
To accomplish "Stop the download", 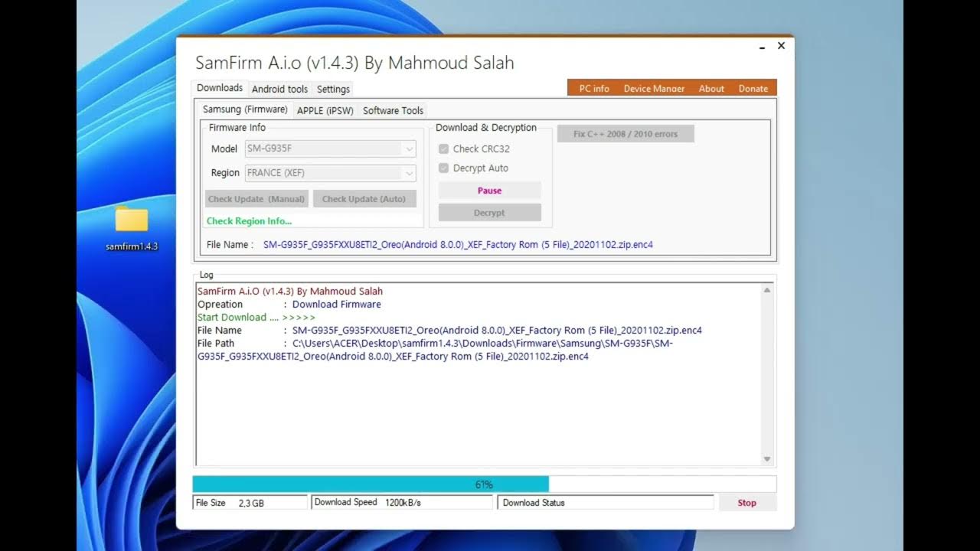I will pyautogui.click(x=747, y=503).
